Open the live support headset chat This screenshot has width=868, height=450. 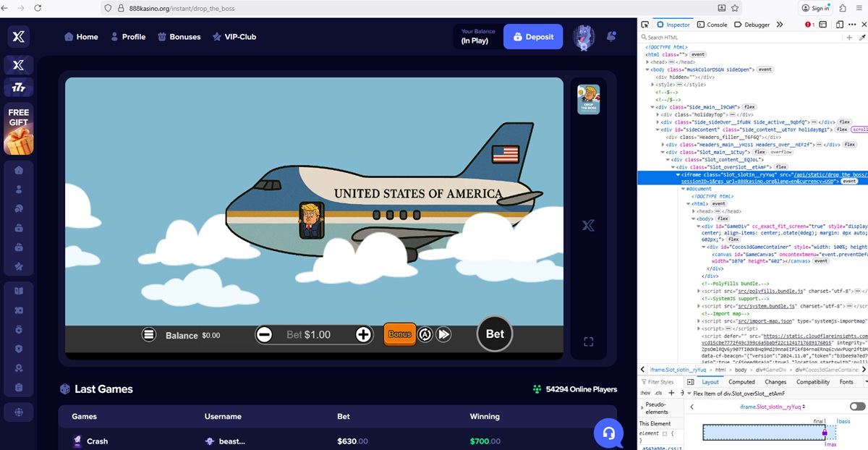[x=608, y=433]
